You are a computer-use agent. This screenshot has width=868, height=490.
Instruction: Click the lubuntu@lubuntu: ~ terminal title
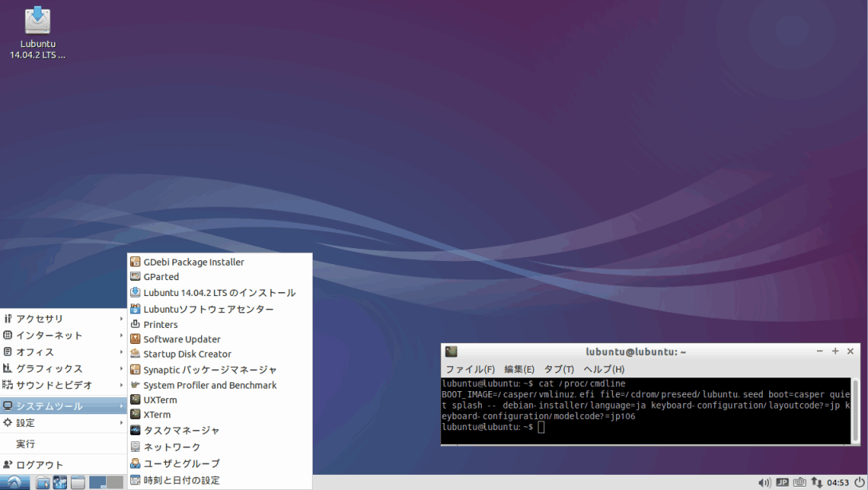(x=636, y=352)
